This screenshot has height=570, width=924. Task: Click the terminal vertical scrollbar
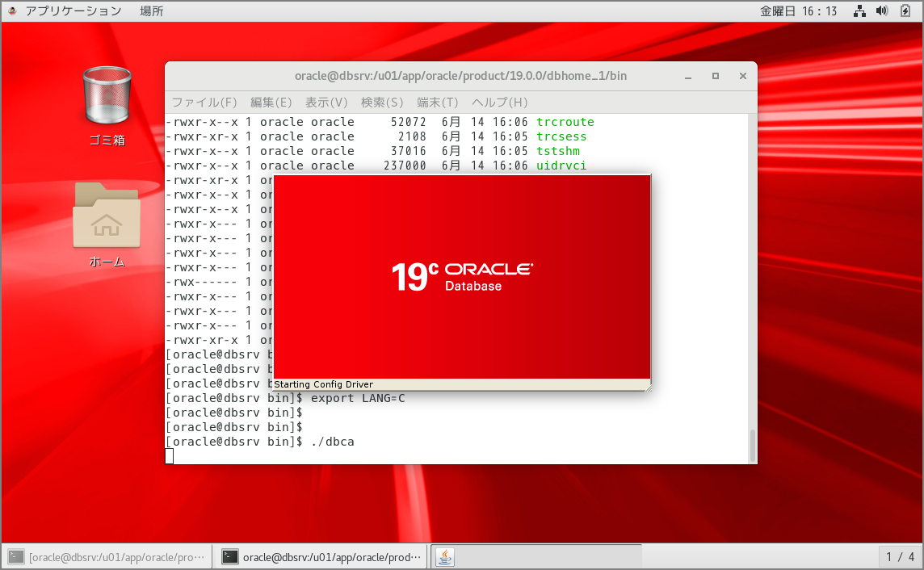[x=753, y=446]
